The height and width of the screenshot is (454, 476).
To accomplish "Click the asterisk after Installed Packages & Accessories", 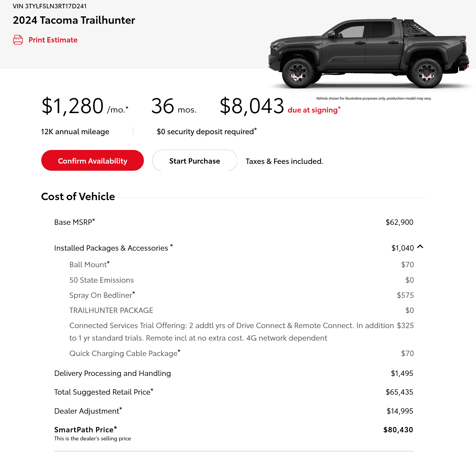I will coord(171,246).
